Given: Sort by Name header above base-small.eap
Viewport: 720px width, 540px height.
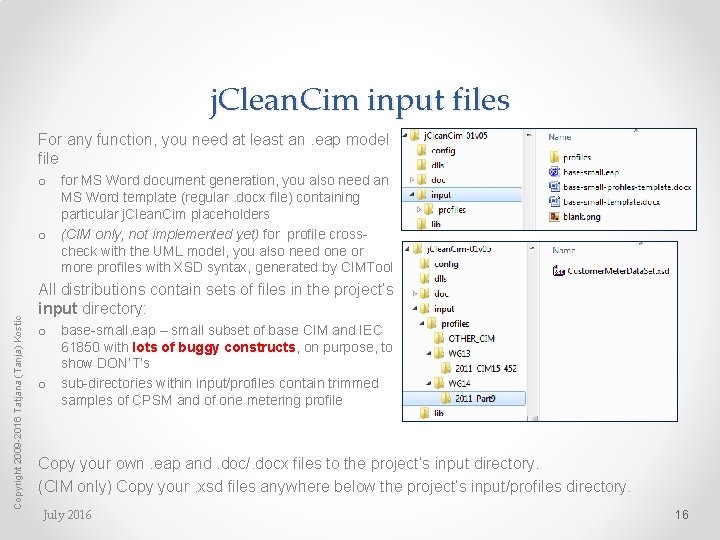Looking at the screenshot, I should (559, 137).
